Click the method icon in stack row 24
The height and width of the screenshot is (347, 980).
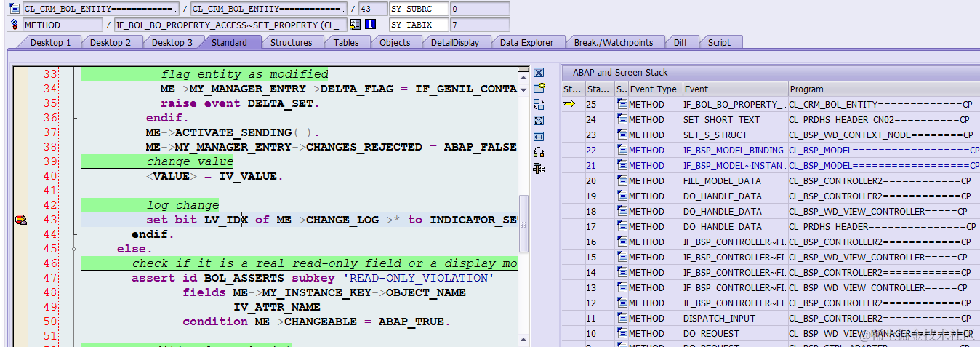click(622, 120)
